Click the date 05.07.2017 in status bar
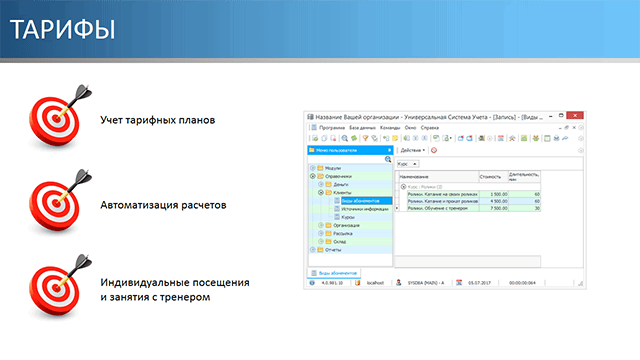 (480, 283)
